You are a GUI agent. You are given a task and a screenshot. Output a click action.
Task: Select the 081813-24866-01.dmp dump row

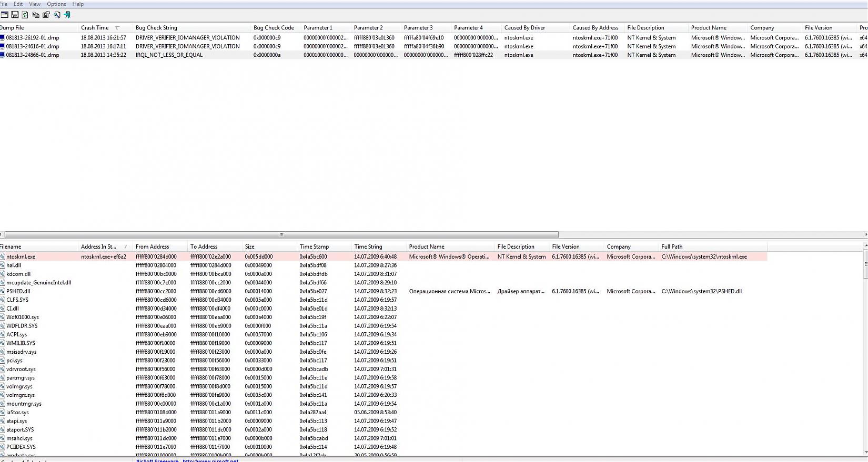pos(434,55)
